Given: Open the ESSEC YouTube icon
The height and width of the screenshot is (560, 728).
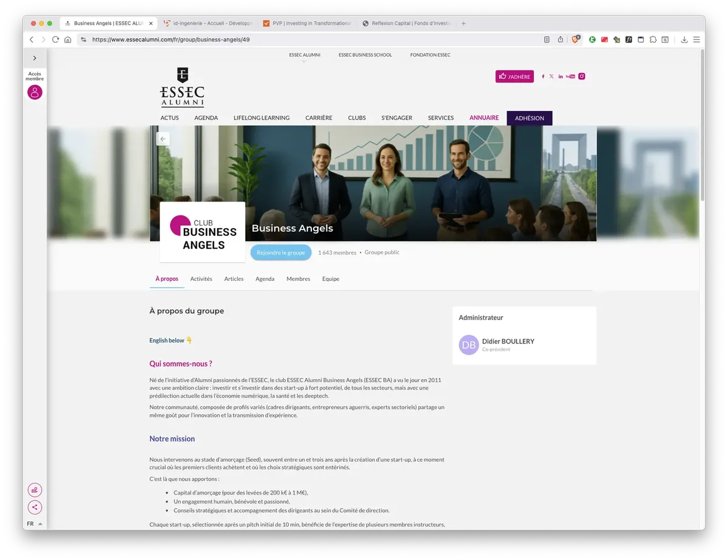Looking at the screenshot, I should tap(570, 76).
